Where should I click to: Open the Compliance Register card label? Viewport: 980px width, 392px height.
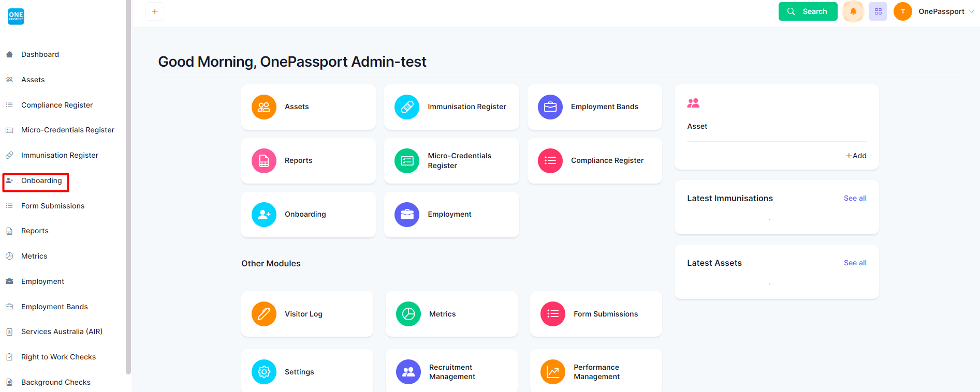tap(607, 160)
